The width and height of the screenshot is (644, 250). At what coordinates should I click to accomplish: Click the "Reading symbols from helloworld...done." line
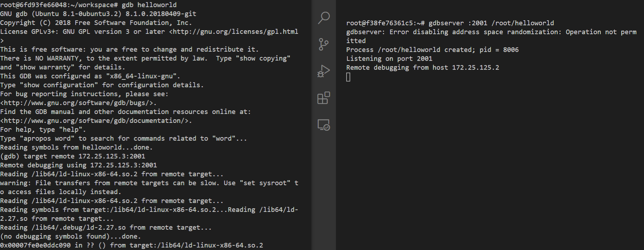(76, 147)
